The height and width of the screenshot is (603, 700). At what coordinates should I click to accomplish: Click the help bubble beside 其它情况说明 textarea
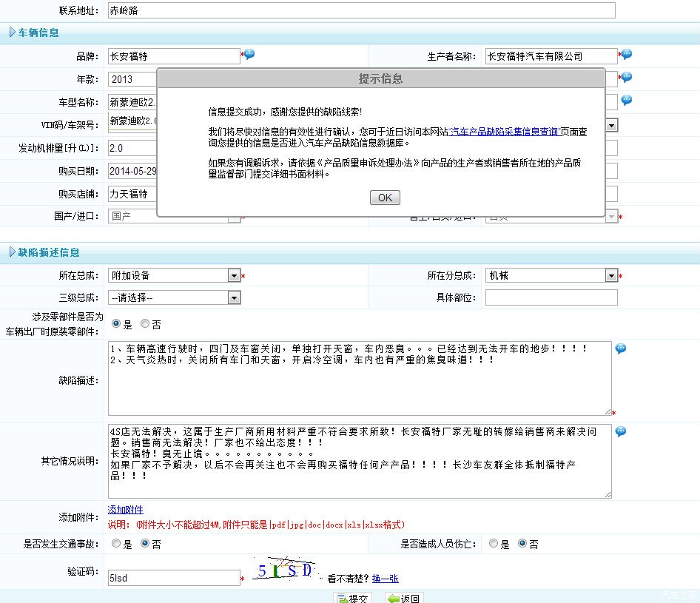pyautogui.click(x=621, y=431)
